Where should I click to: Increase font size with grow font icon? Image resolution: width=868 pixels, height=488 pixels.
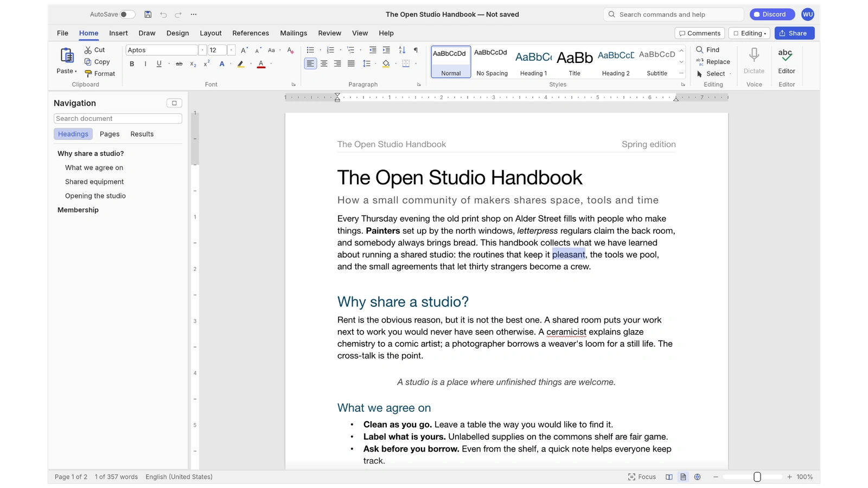pos(244,50)
